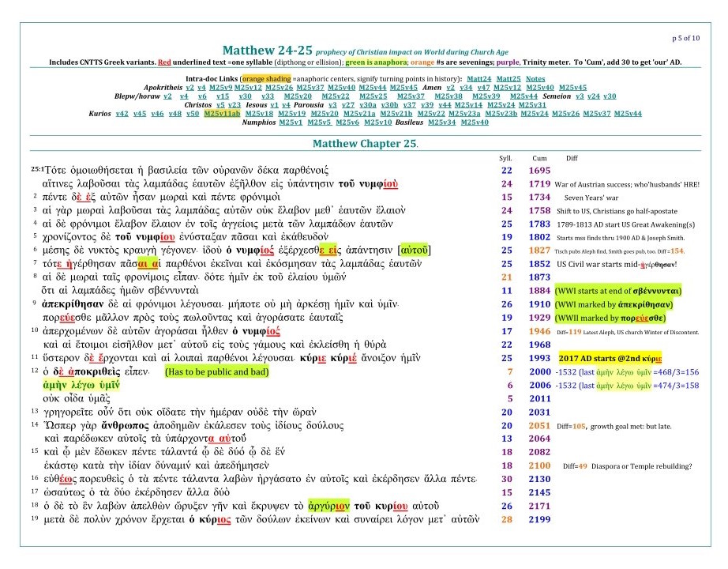Follow the M25v14 link
The width and height of the screenshot is (728, 569).
point(468,105)
